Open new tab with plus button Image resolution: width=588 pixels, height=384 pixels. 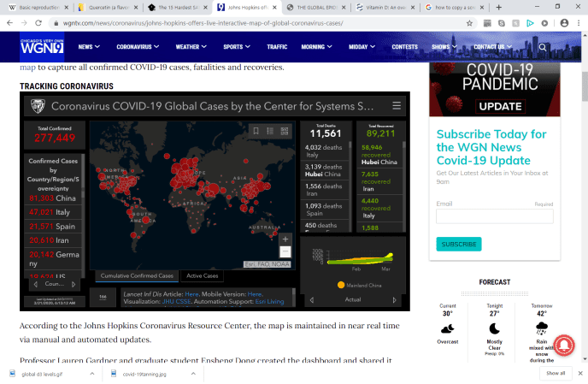point(499,7)
